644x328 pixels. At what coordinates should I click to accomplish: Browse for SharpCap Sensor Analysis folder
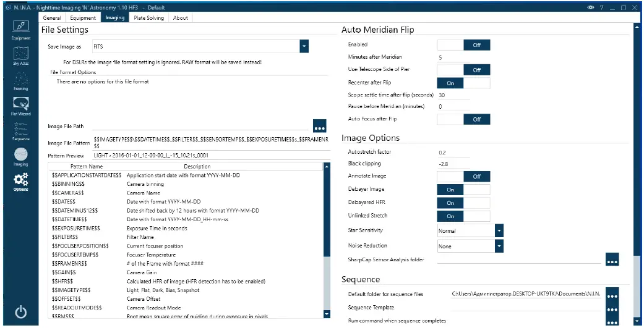click(612, 260)
